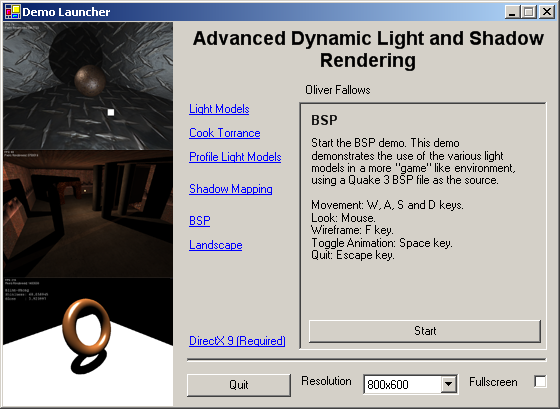
Task: Click the Demo Launcher title bar icon
Action: [x=12, y=12]
